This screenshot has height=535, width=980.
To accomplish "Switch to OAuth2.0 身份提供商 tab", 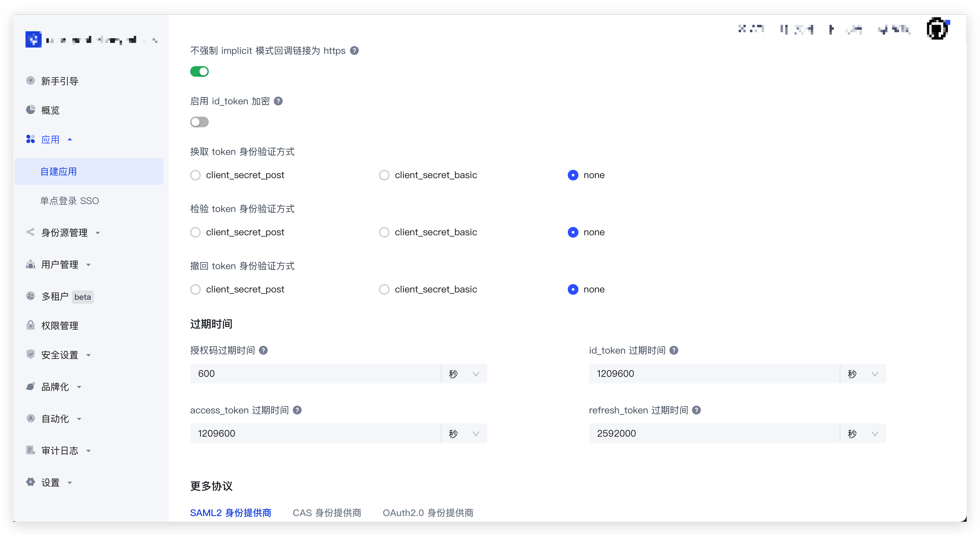I will (x=428, y=512).
